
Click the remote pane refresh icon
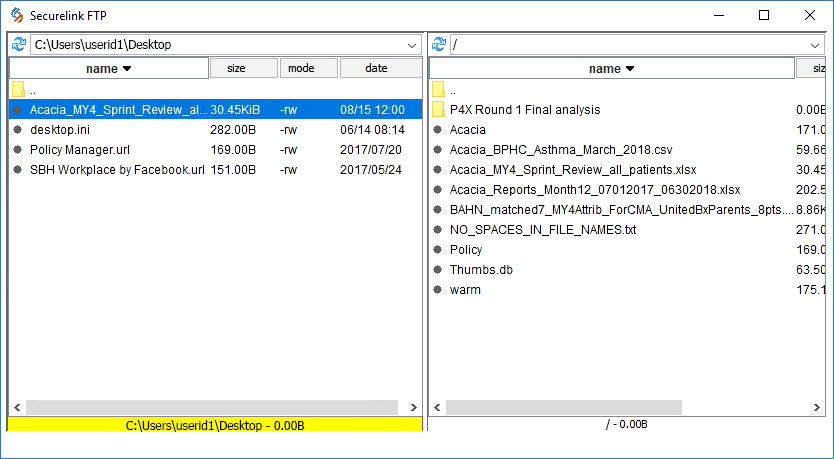pos(438,45)
